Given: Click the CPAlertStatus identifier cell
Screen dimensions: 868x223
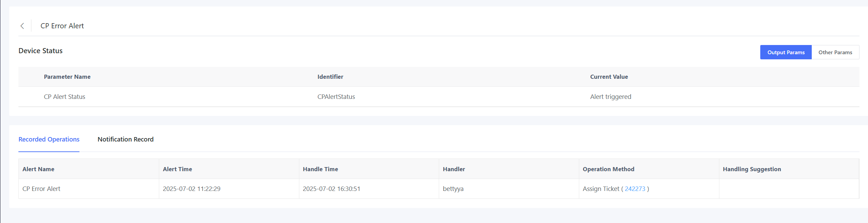Looking at the screenshot, I should pyautogui.click(x=336, y=97).
